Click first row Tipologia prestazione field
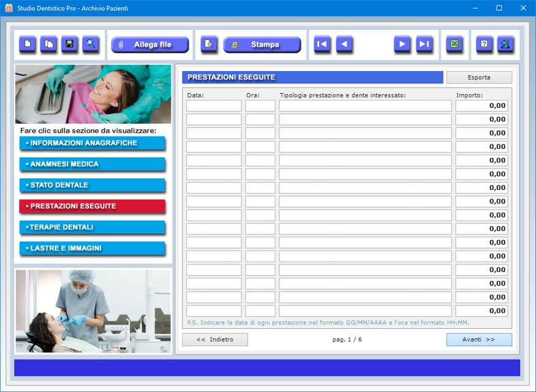 click(365, 105)
